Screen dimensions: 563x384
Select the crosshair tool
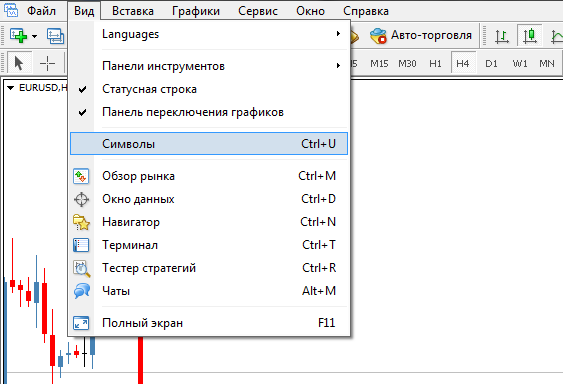(x=47, y=64)
